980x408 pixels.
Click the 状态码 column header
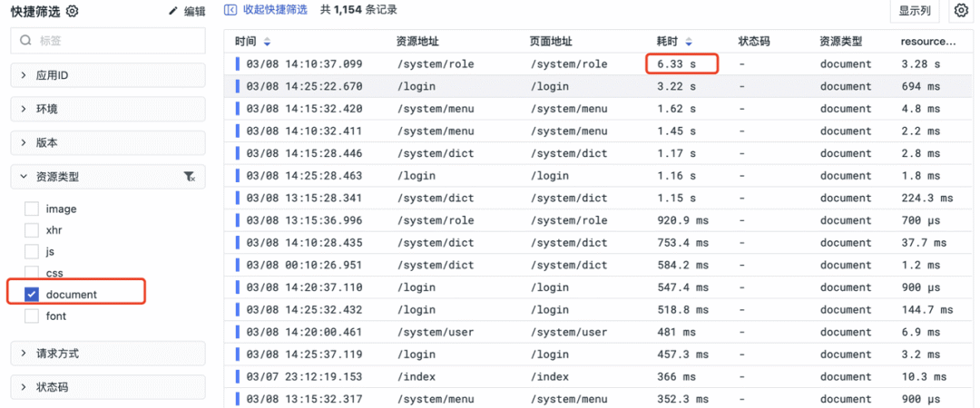(x=754, y=42)
